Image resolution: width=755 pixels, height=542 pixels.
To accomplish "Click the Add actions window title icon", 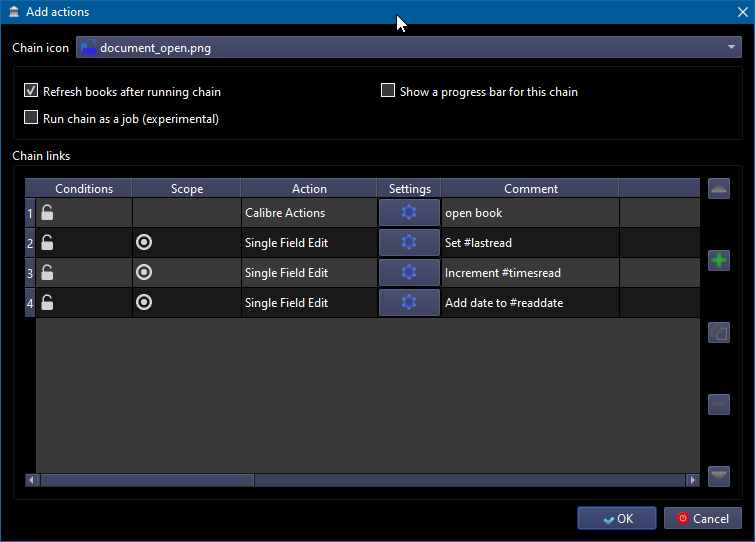I will point(14,12).
